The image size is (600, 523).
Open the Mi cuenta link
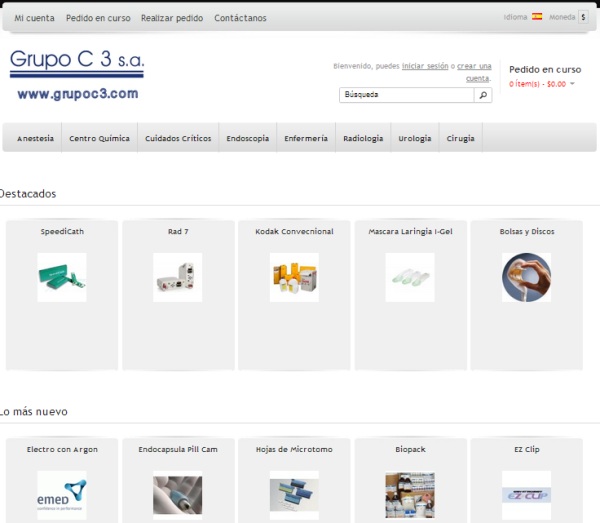(x=34, y=18)
